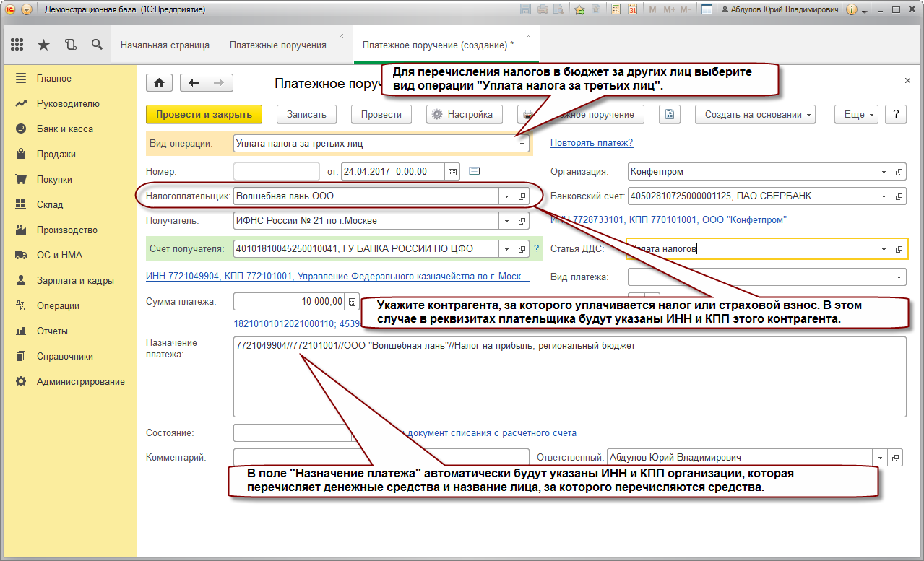Open Банк и касса section
Image resolution: width=924 pixels, height=561 pixels.
coord(65,129)
